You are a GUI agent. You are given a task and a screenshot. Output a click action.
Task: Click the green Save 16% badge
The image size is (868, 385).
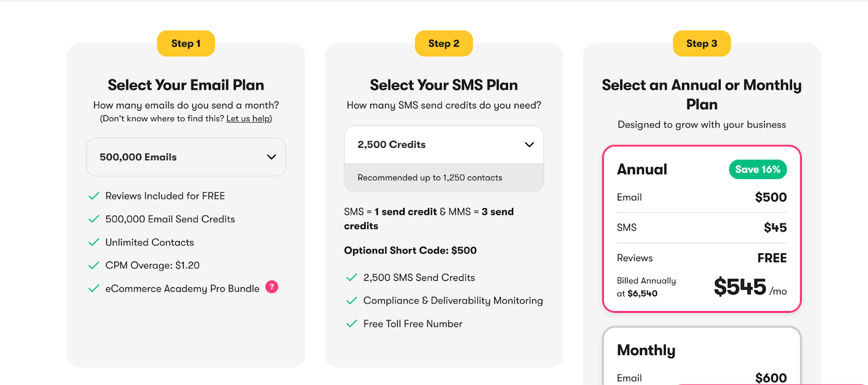click(x=757, y=169)
